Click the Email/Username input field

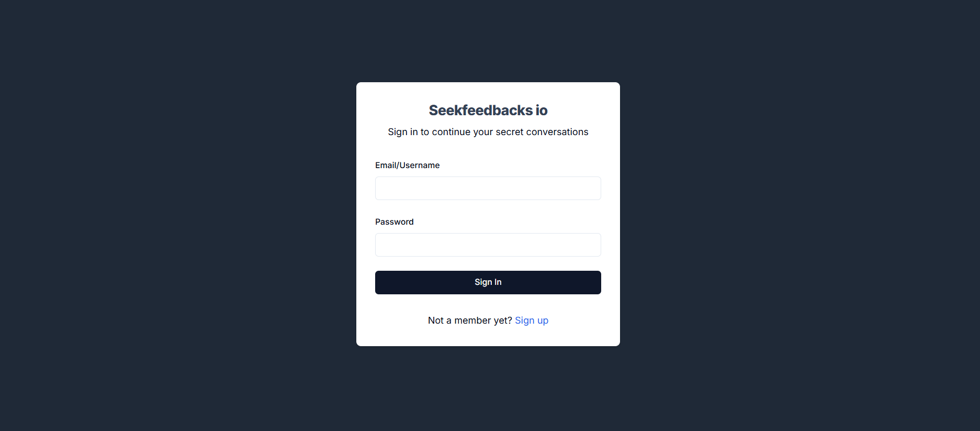click(x=488, y=188)
